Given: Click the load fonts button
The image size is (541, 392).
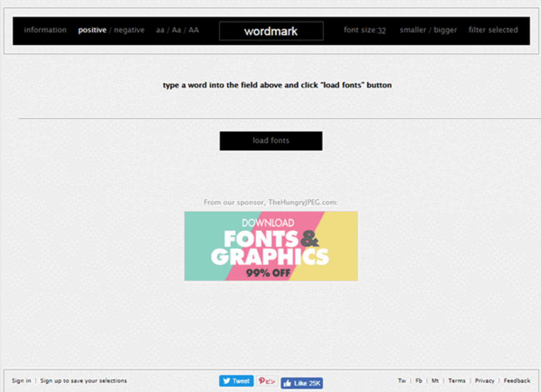Looking at the screenshot, I should pyautogui.click(x=271, y=141).
